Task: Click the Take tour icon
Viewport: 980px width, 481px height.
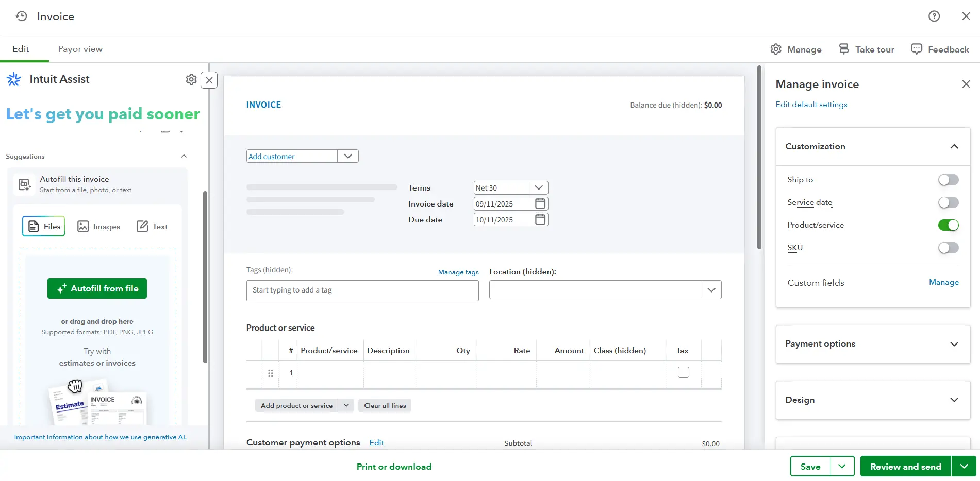Action: pos(844,48)
